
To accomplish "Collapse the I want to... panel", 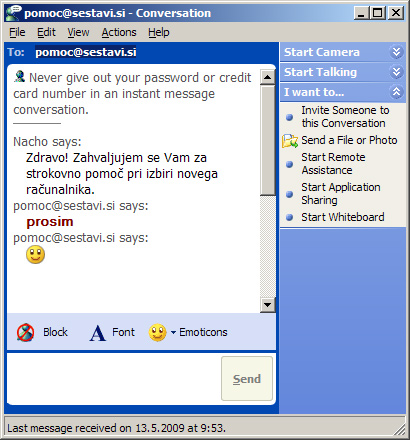I will click(x=396, y=92).
